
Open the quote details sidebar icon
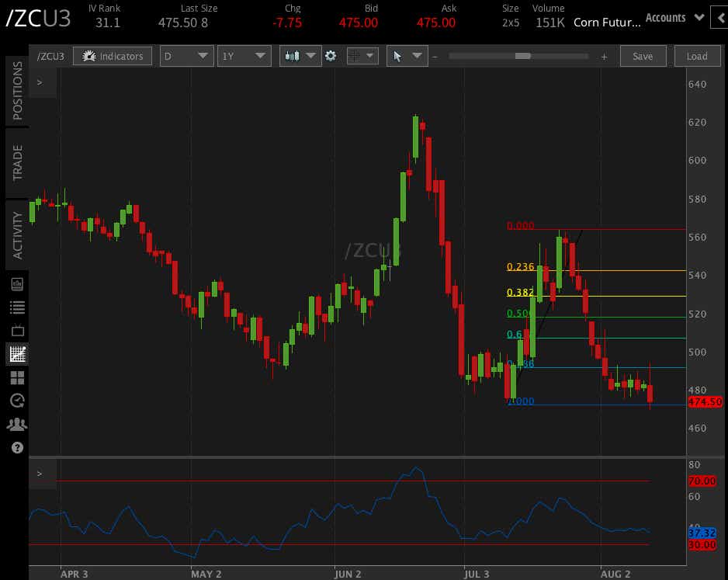(x=17, y=283)
